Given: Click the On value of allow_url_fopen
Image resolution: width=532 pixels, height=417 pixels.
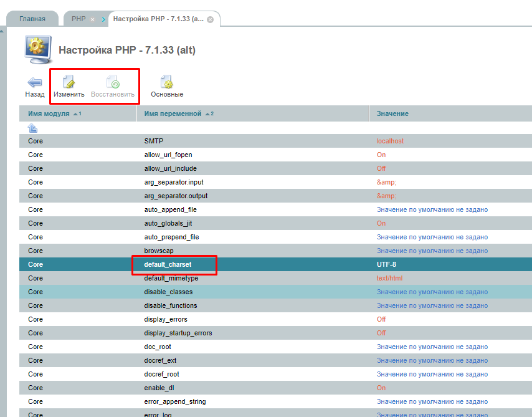Looking at the screenshot, I should (x=381, y=155).
